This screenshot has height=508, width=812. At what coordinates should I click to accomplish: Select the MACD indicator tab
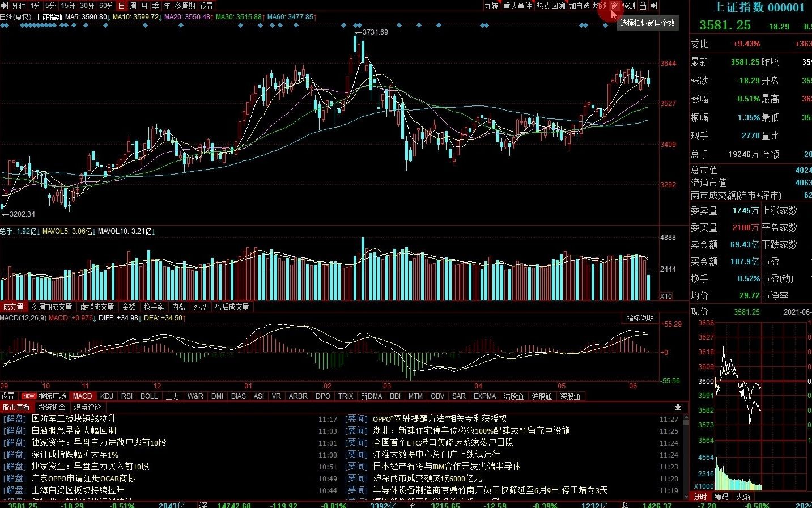(x=83, y=396)
